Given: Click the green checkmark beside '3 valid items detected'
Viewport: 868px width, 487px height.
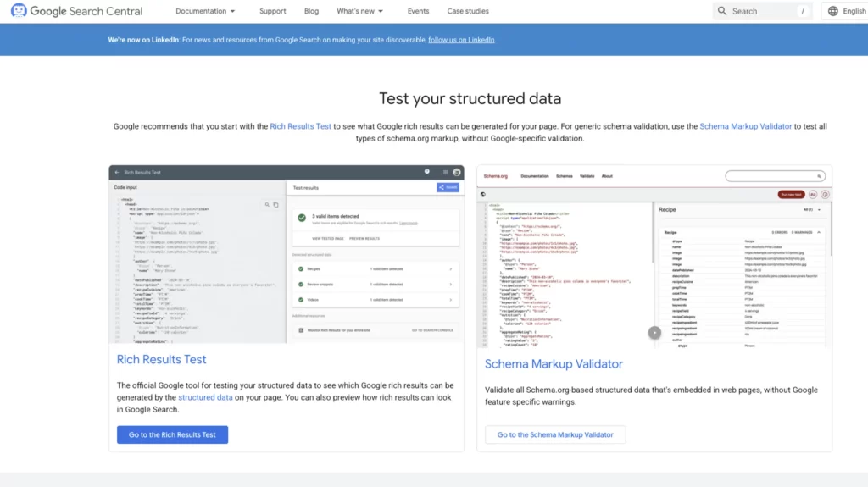Looking at the screenshot, I should pyautogui.click(x=302, y=218).
